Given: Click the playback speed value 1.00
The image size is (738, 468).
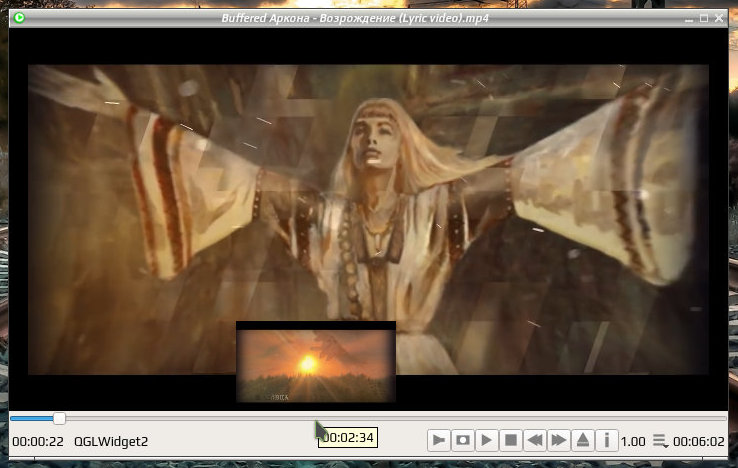Looking at the screenshot, I should [x=633, y=442].
